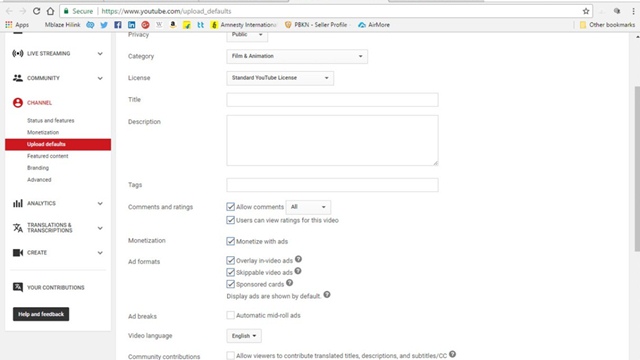640x360 pixels.
Task: Open the Amnesty International bookmark
Action: click(x=243, y=25)
